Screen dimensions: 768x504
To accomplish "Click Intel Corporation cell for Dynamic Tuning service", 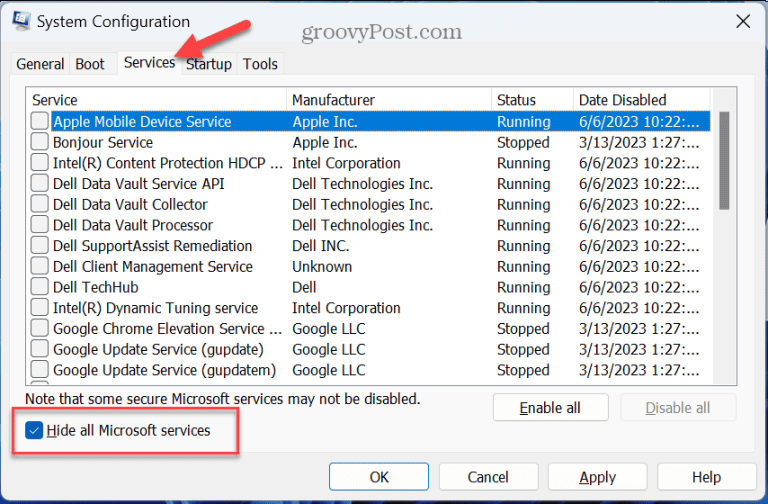I will click(x=346, y=308).
